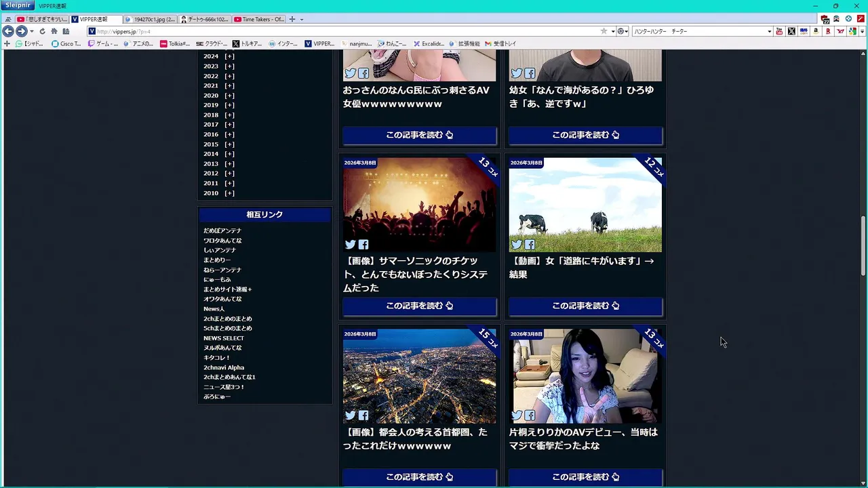Open the キタコレ！ link
This screenshot has height=488, width=868.
click(x=217, y=357)
